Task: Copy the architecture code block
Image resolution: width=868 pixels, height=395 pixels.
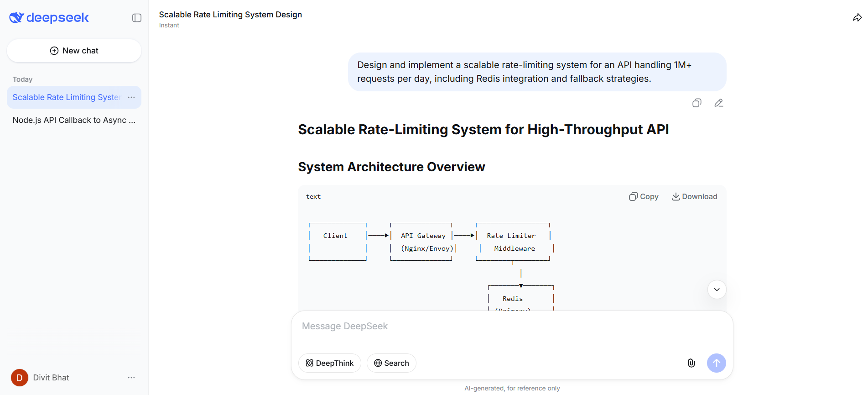Action: (644, 196)
